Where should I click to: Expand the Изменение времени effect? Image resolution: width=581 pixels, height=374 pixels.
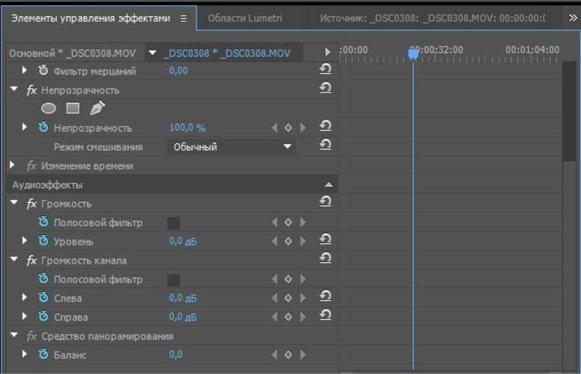(12, 165)
